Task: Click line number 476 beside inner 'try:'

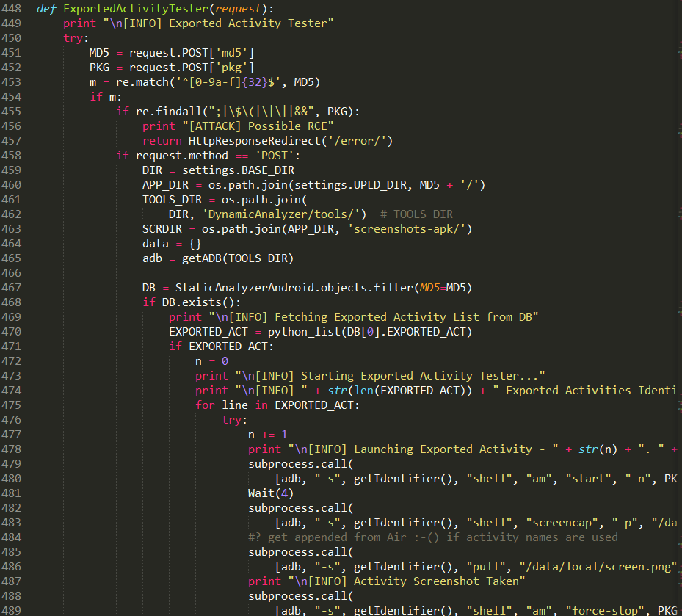Action: pyautogui.click(x=11, y=420)
